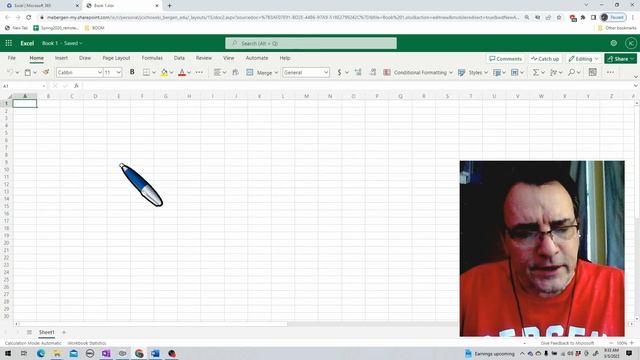Expand the font color dropdown arrow
This screenshot has height=360, width=640.
coord(189,73)
